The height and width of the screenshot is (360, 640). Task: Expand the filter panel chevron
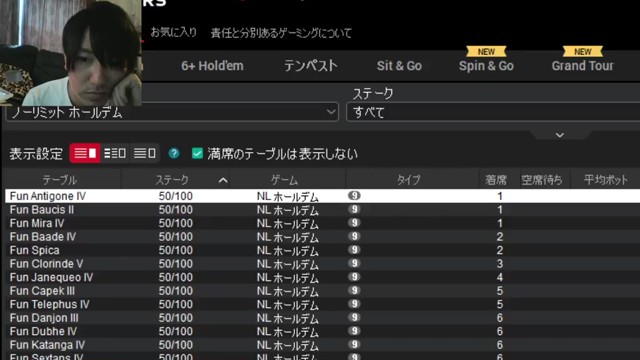560,135
